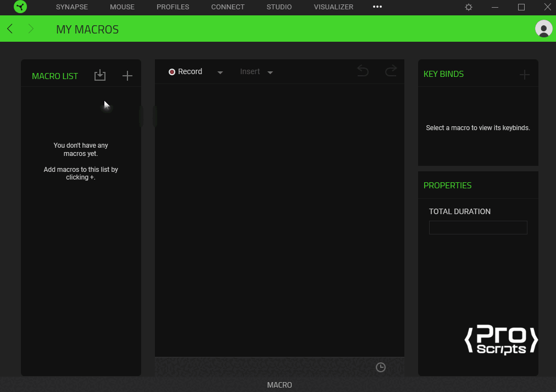Open the user account avatar
This screenshot has height=392, width=556.
click(x=543, y=29)
